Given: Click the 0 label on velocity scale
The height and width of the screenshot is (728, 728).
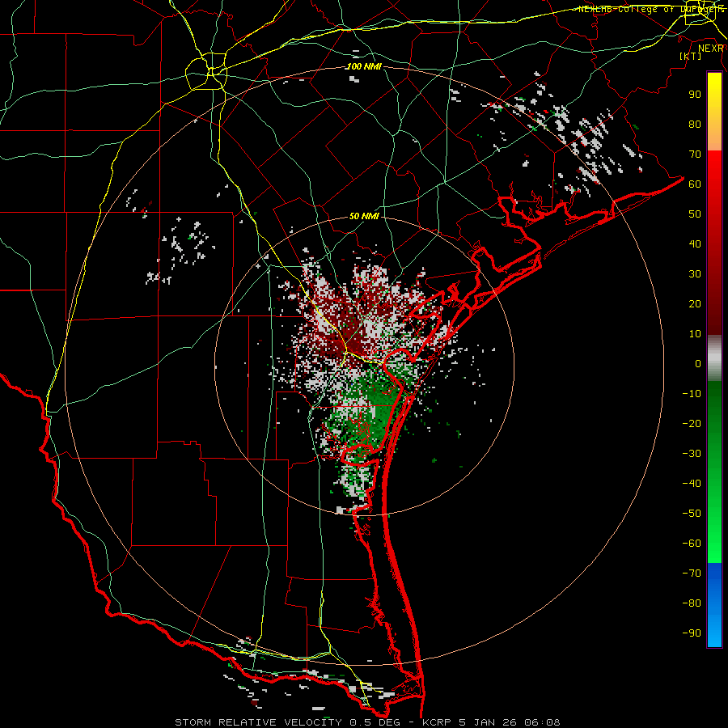Looking at the screenshot, I should click(x=698, y=364).
